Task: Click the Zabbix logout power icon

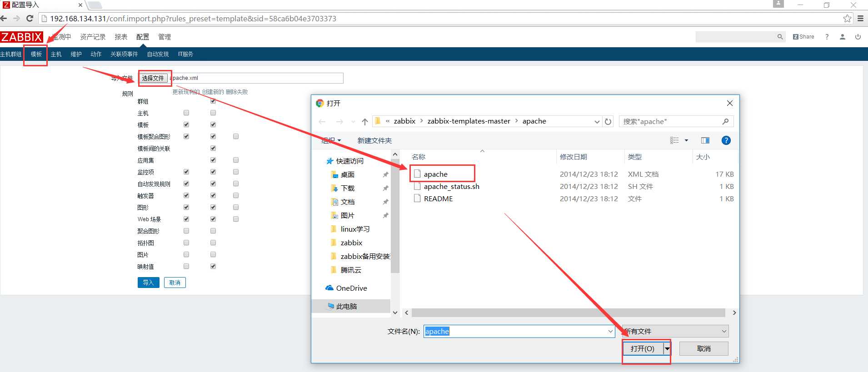Action: 858,37
